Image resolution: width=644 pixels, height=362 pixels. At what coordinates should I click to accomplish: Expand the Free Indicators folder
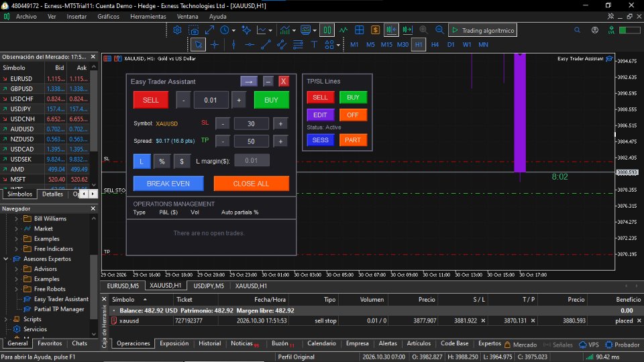pyautogui.click(x=16, y=249)
